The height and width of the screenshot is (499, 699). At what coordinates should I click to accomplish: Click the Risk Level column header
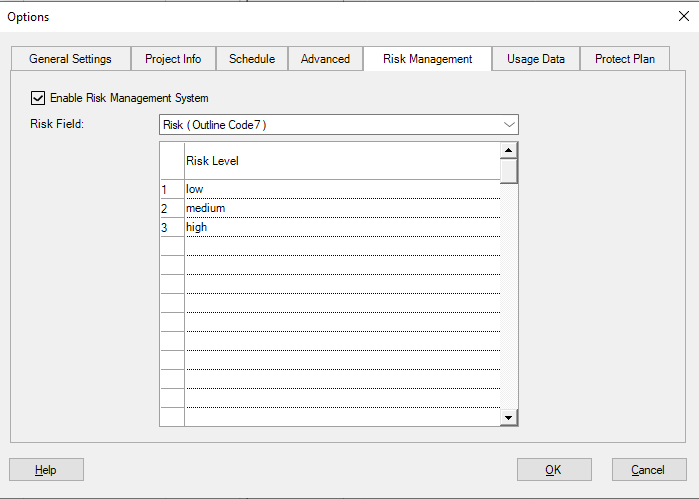tap(341, 161)
